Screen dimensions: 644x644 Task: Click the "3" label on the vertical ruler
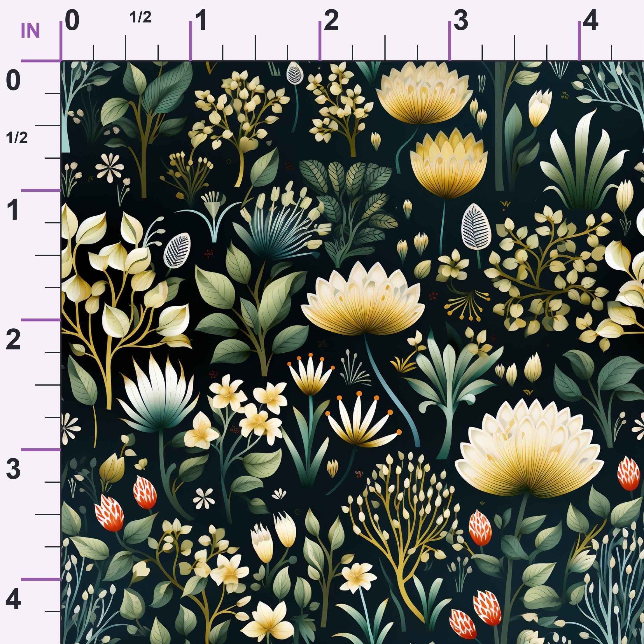13,469
